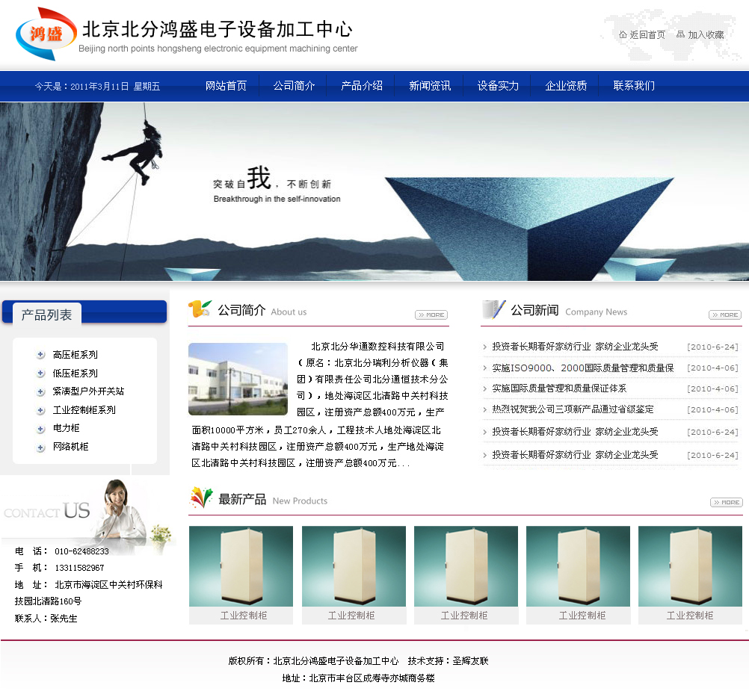
Task: Click the arrow bullet beside 网络机柜
Action: [x=40, y=447]
